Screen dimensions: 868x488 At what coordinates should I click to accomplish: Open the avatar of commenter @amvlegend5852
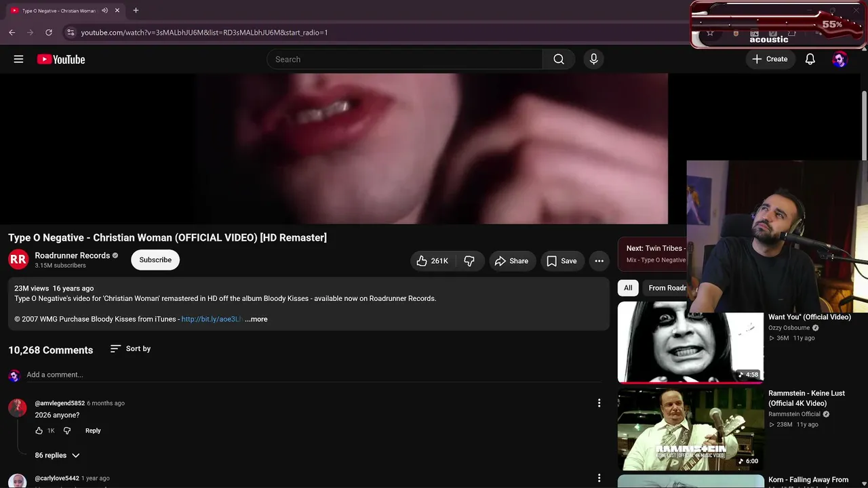click(17, 407)
